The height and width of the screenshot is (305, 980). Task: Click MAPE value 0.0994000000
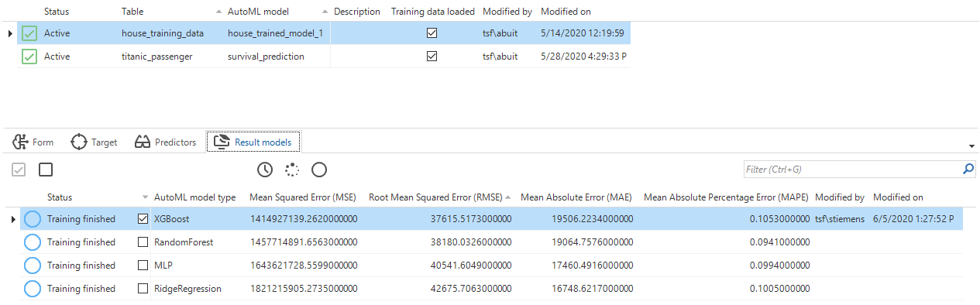(x=779, y=266)
